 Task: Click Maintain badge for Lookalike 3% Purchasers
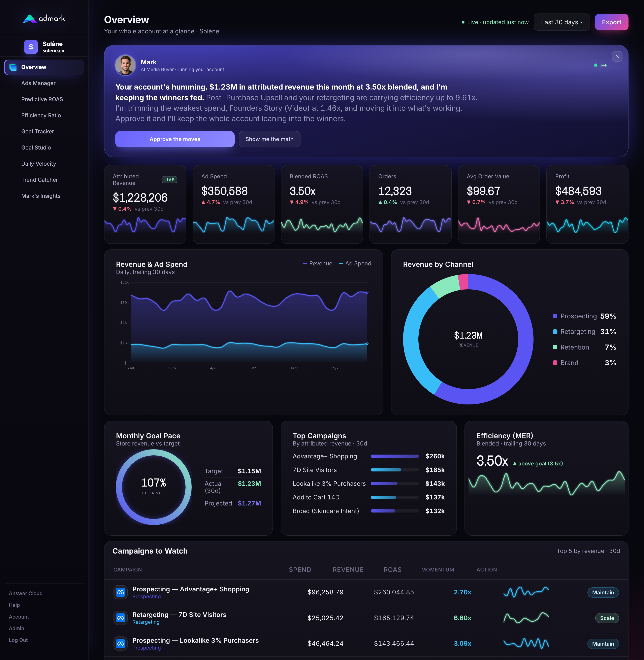(603, 644)
